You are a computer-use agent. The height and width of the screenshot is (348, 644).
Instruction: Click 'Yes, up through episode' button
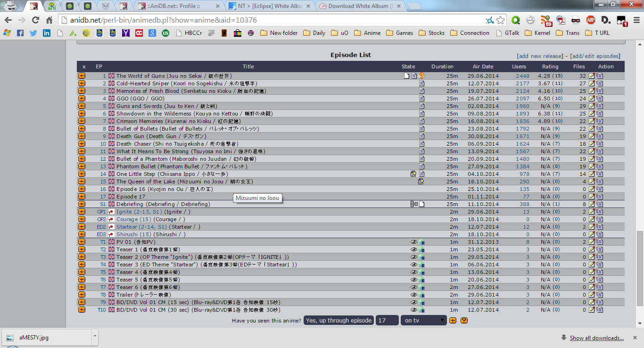point(339,321)
